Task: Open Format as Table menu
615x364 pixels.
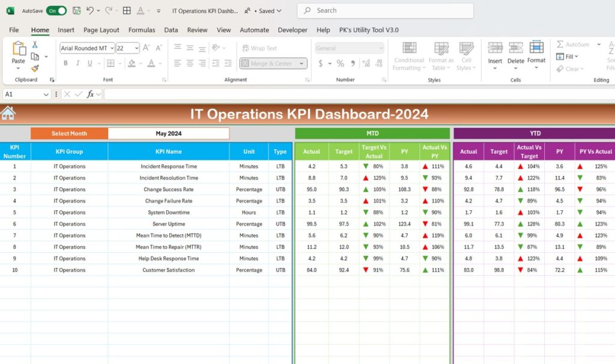Action: [441, 56]
